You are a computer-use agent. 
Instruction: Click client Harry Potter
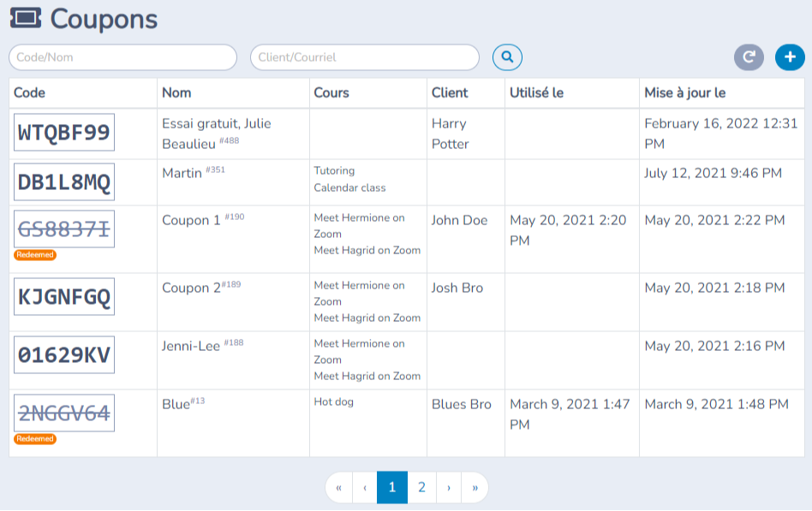coord(450,134)
